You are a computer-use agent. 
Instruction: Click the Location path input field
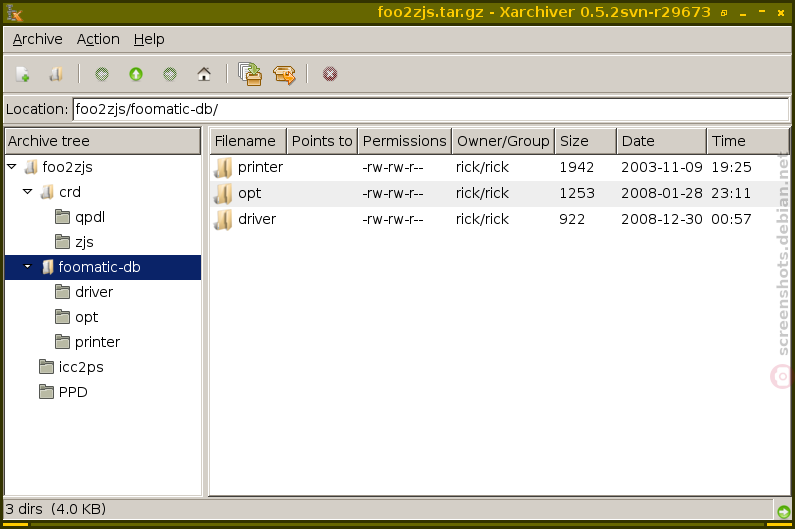pos(430,109)
